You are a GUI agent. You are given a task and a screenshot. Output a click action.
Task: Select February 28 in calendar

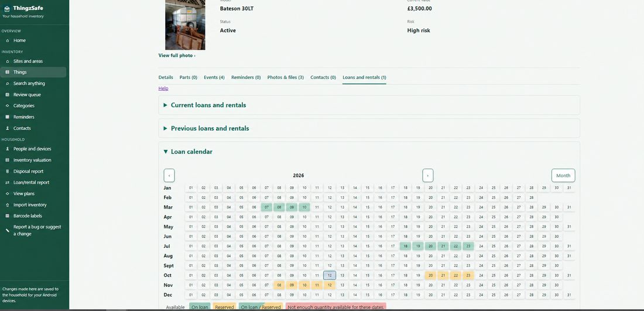tap(531, 197)
